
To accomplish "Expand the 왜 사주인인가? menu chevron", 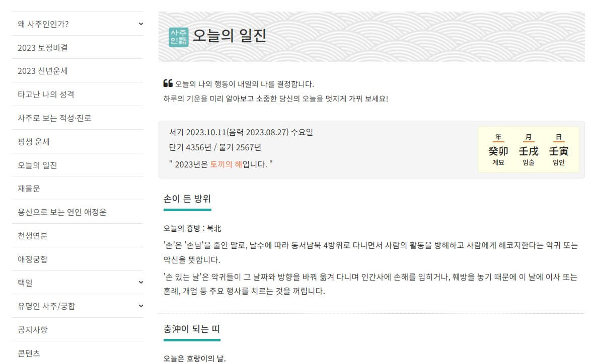I will pos(140,23).
